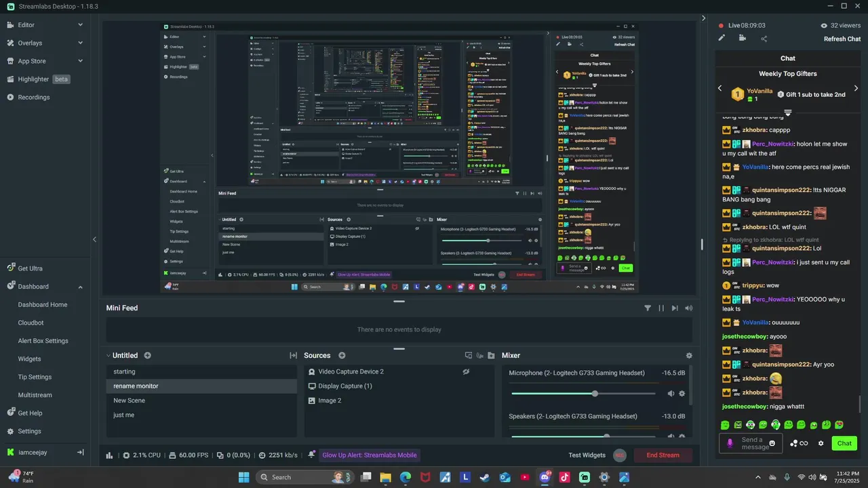
Task: Open Windows Start menu on taskbar
Action: 244,477
